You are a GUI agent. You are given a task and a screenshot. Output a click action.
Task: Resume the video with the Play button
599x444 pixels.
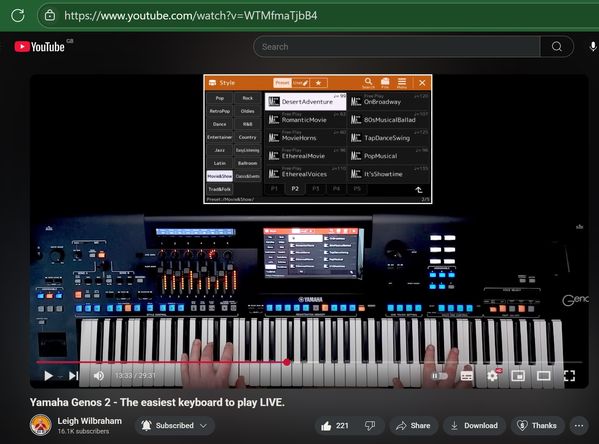point(48,376)
